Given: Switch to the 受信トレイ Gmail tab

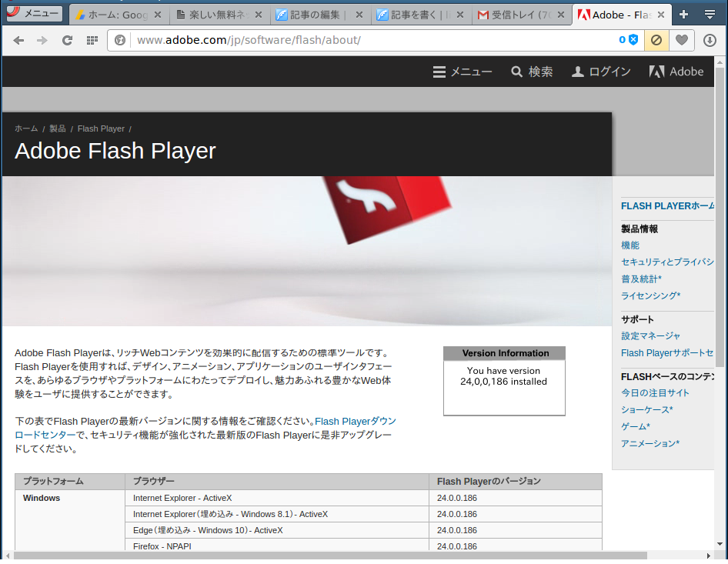Looking at the screenshot, I should coord(522,15).
